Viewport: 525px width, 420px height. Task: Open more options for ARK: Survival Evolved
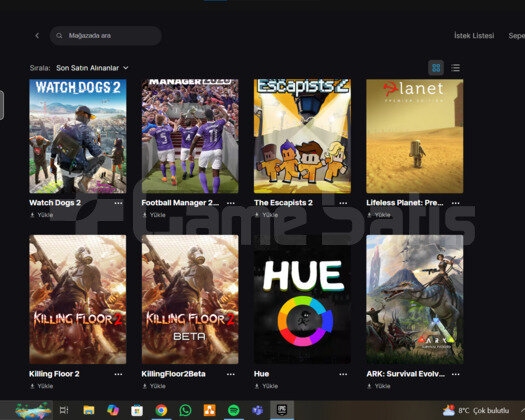(x=455, y=374)
